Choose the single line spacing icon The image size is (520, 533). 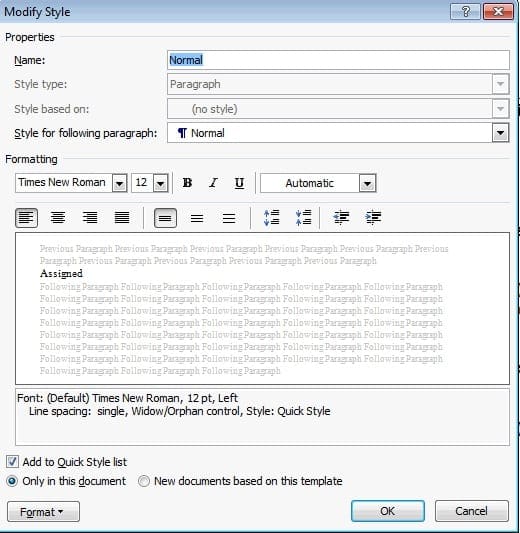(x=166, y=218)
